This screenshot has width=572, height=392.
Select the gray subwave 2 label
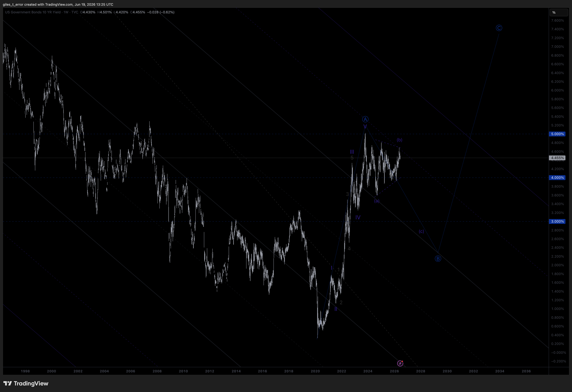[341, 303]
